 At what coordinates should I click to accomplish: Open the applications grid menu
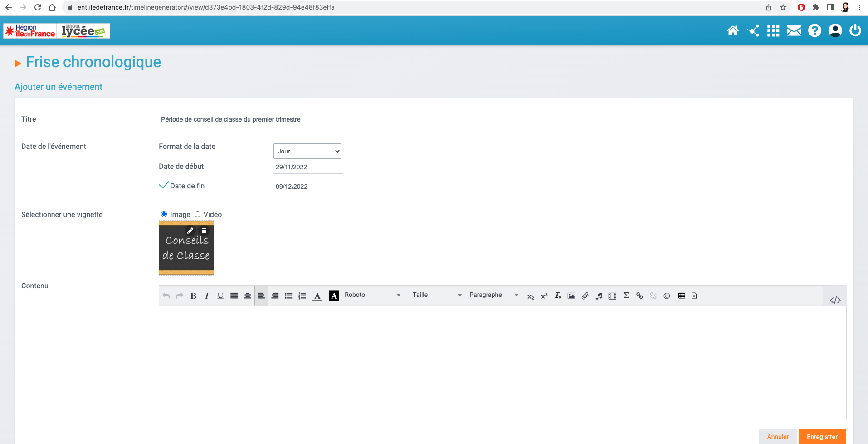(x=773, y=31)
